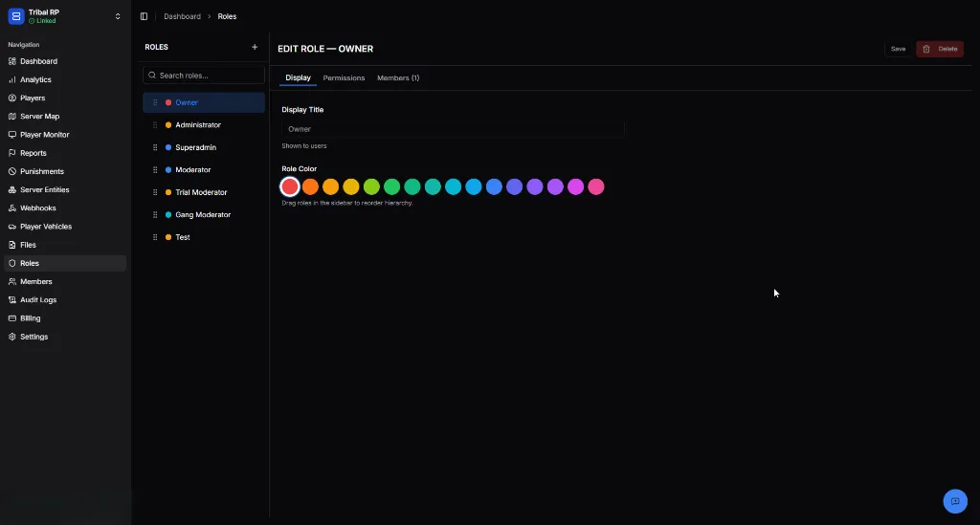Open the Punishments ban icon
The width and height of the screenshot is (980, 525).
click(11, 171)
